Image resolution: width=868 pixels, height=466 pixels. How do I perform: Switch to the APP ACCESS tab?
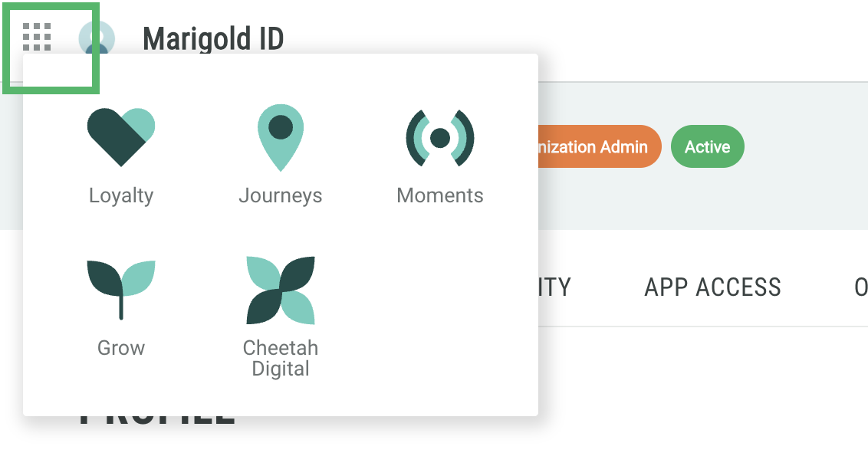712,287
